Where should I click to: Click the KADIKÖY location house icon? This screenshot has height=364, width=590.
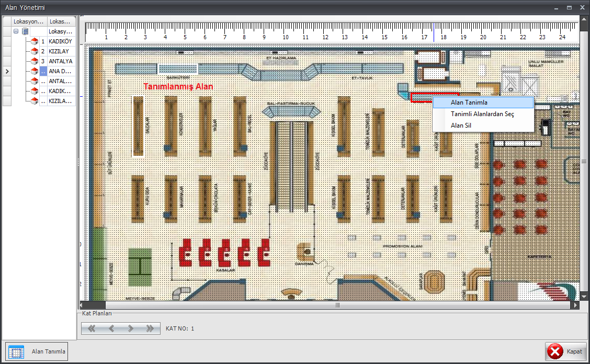(35, 41)
